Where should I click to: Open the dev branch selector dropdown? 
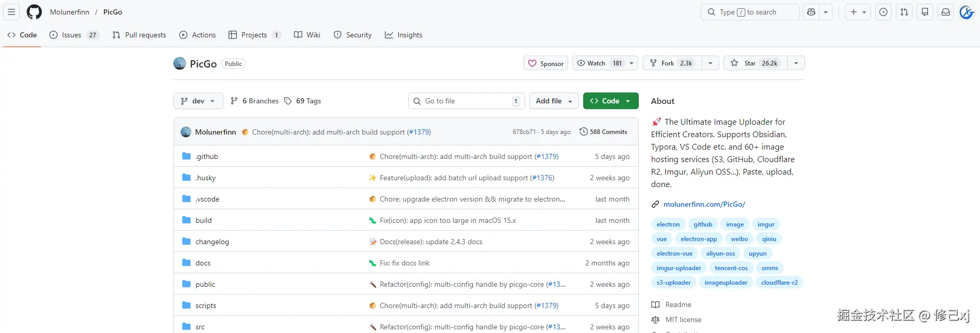click(198, 101)
